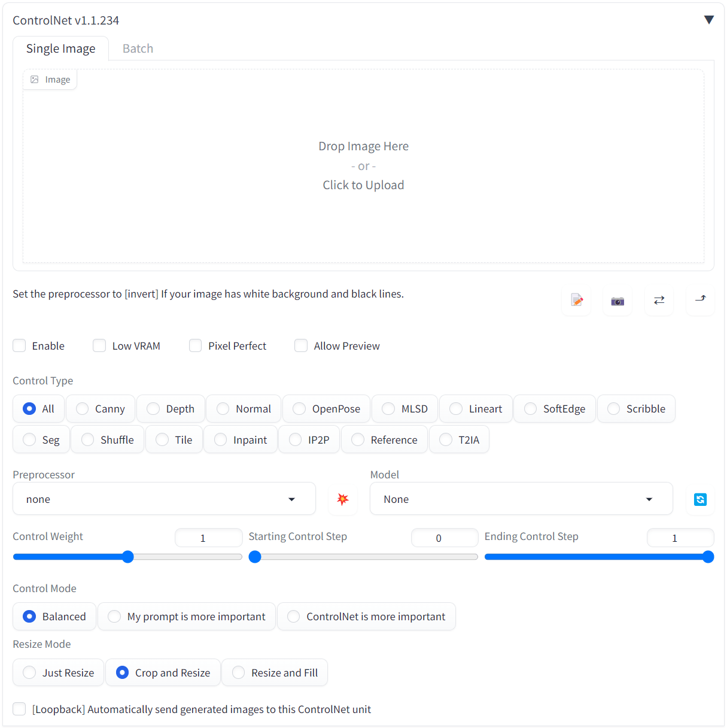727x728 pixels.
Task: Select the Scribble control type
Action: pos(636,409)
